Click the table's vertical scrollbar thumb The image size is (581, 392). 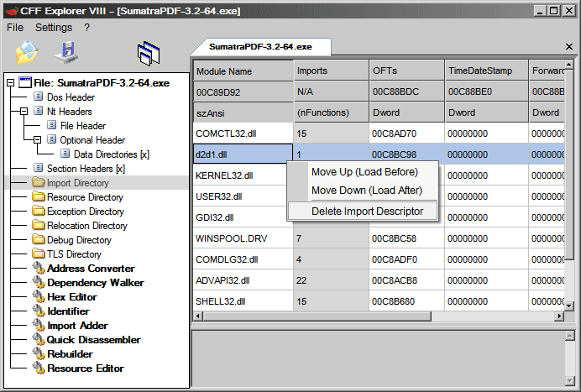(x=569, y=165)
